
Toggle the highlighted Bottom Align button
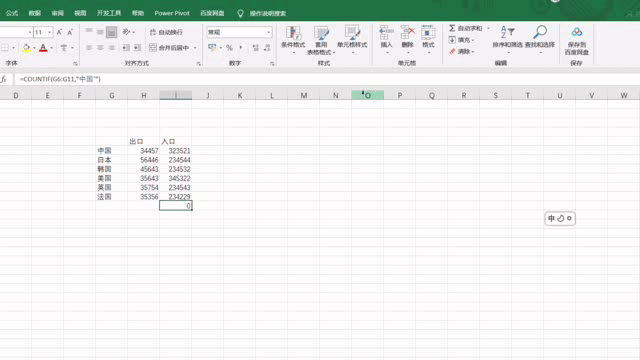[111, 32]
